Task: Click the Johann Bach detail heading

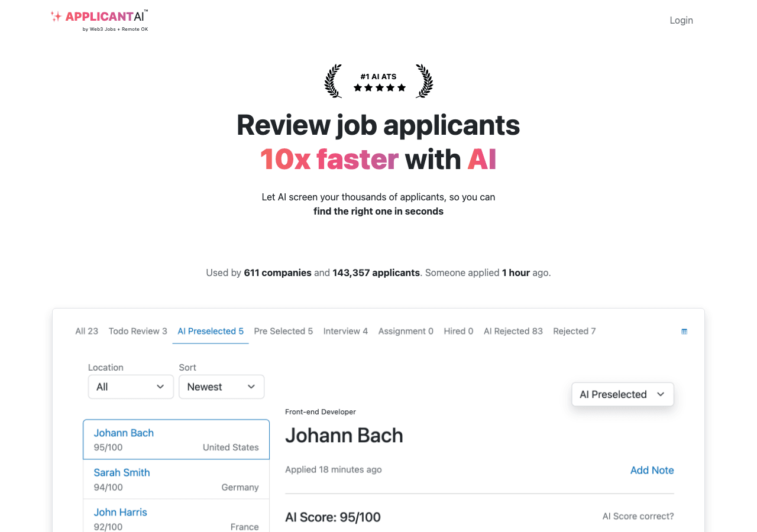Action: [344, 436]
